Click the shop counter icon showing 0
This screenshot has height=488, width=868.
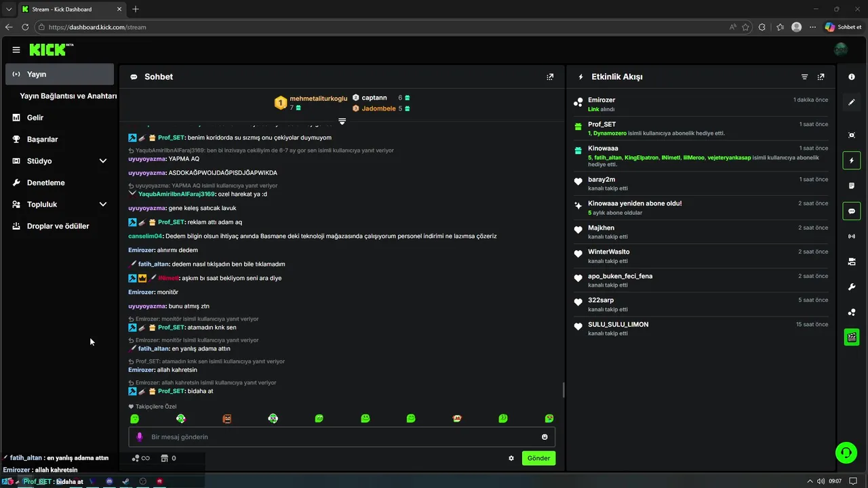[168, 458]
